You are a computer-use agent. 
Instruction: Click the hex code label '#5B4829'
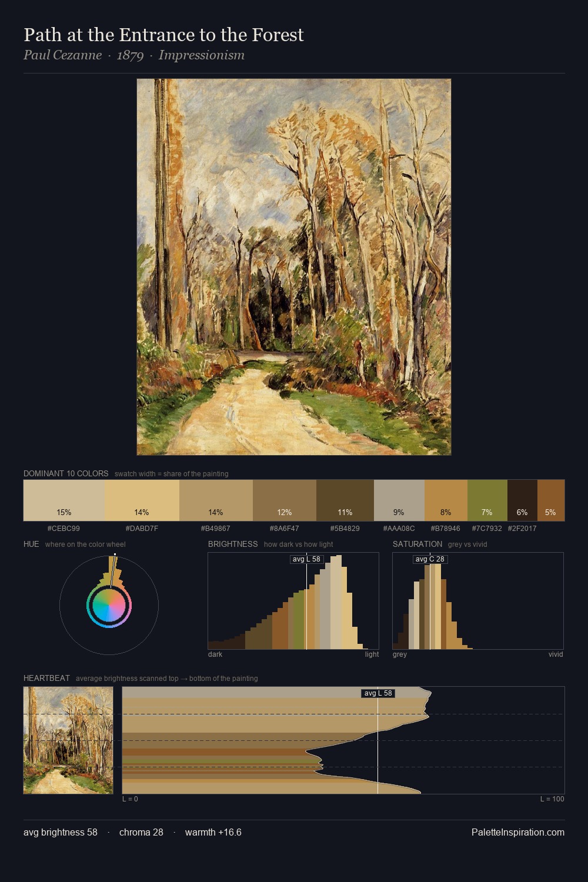coord(345,529)
